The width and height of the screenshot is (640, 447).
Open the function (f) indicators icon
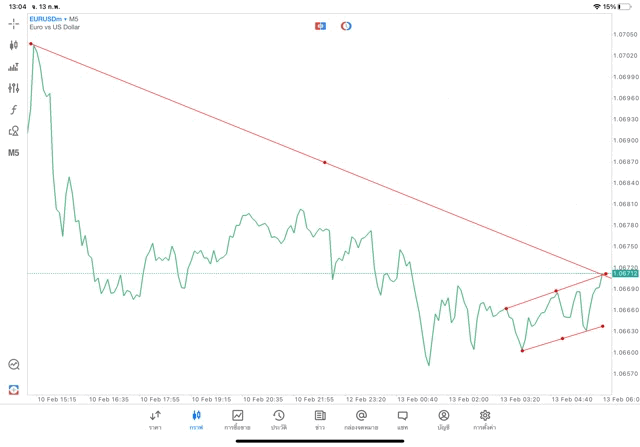13,110
